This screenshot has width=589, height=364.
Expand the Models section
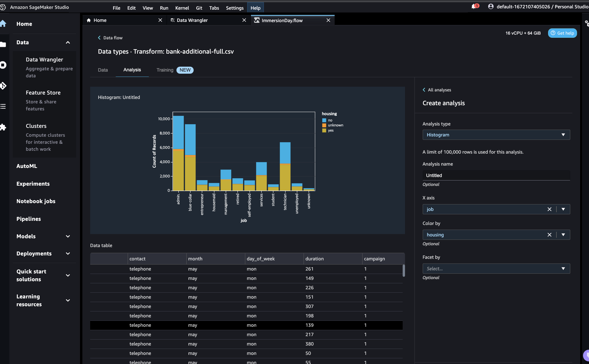click(x=68, y=236)
